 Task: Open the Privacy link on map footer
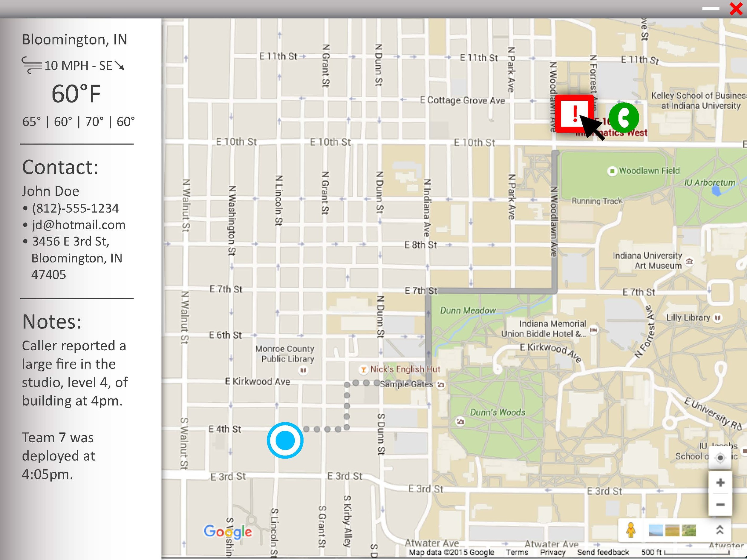(552, 552)
